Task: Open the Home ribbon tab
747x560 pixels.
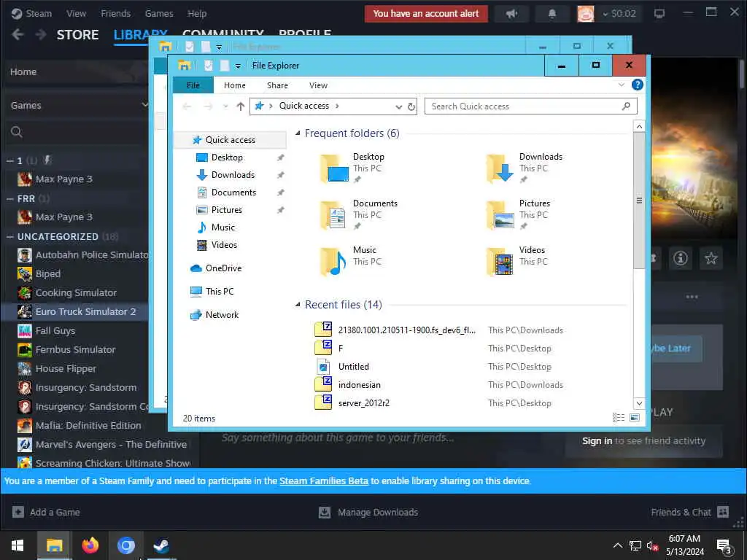Action: tap(235, 85)
